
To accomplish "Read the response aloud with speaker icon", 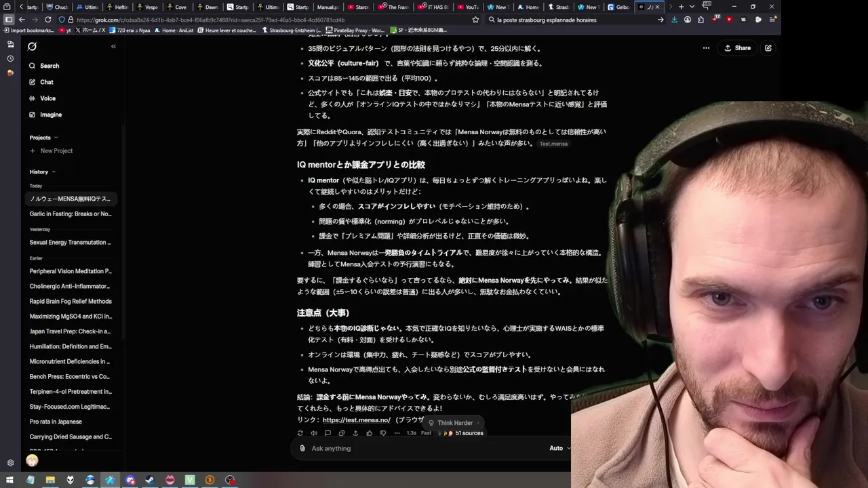I will (x=314, y=433).
